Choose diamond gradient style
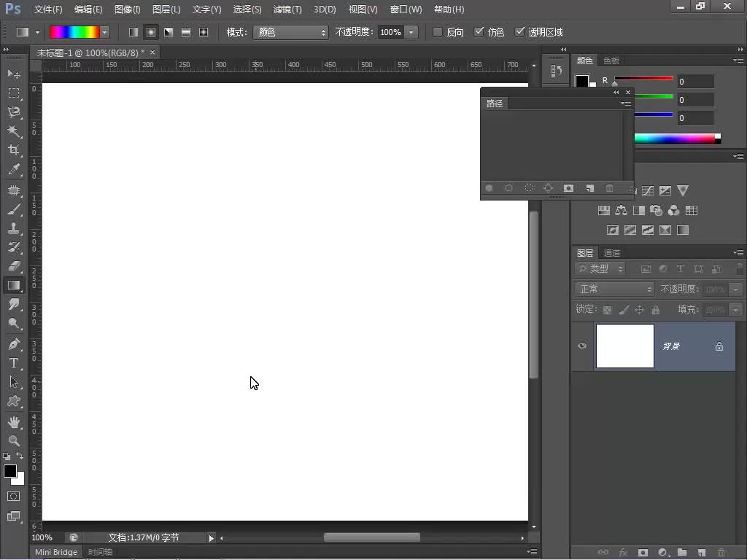The height and width of the screenshot is (560, 747). tap(204, 32)
